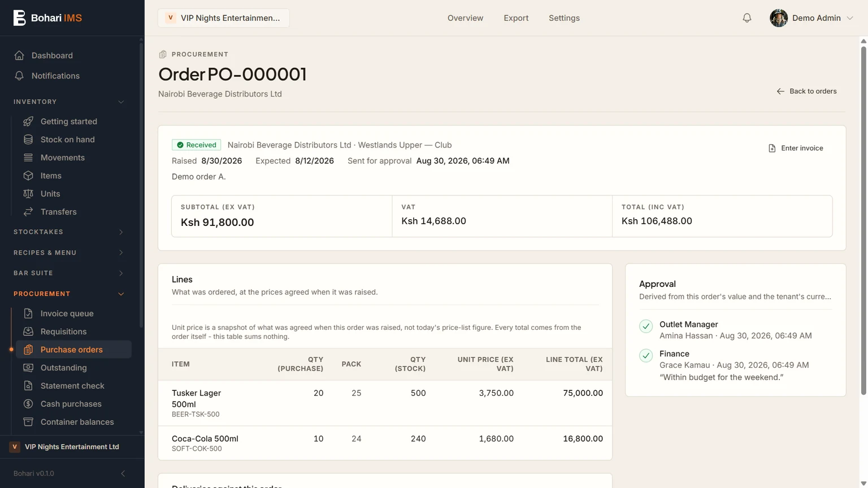Click the Container balances archive icon
The image size is (868, 488).
28,422
